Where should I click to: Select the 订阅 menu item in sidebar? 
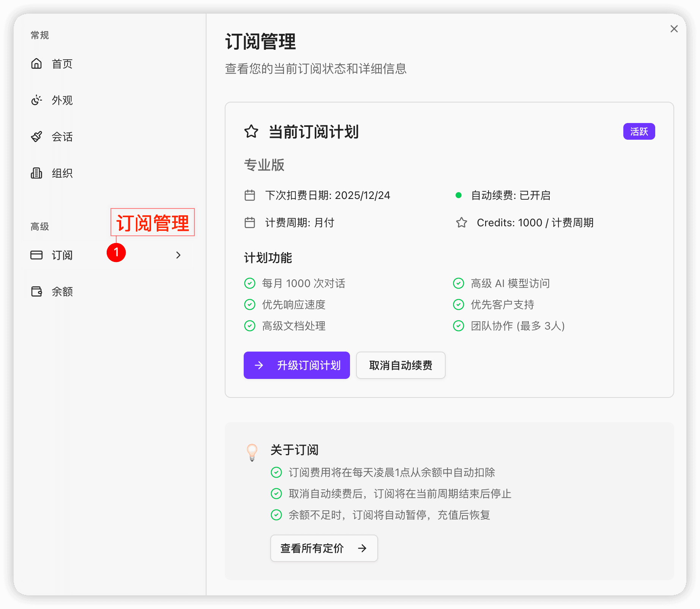62,255
